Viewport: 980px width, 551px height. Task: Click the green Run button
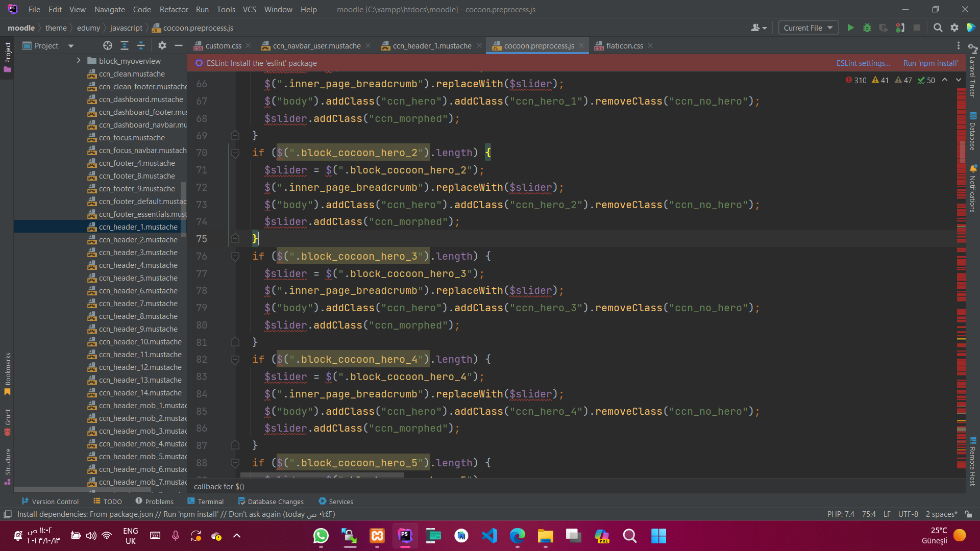coord(850,28)
